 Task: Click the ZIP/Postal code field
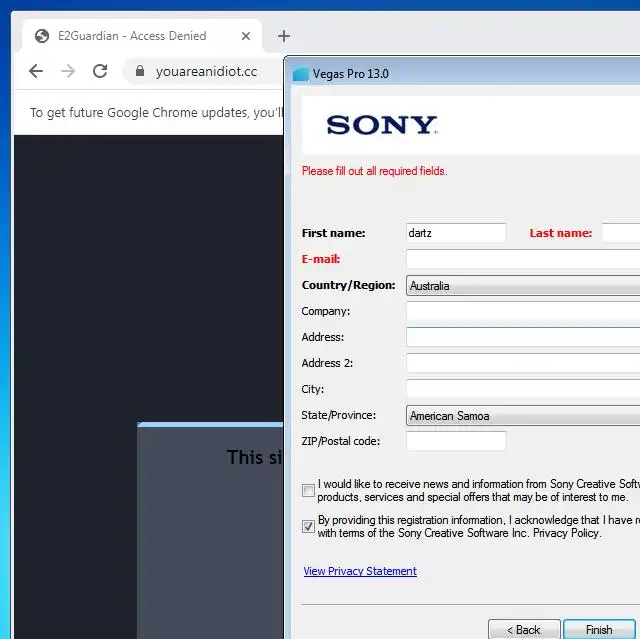coord(456,441)
